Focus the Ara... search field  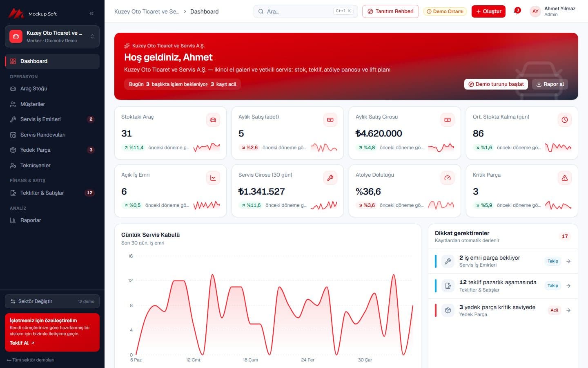(x=305, y=11)
